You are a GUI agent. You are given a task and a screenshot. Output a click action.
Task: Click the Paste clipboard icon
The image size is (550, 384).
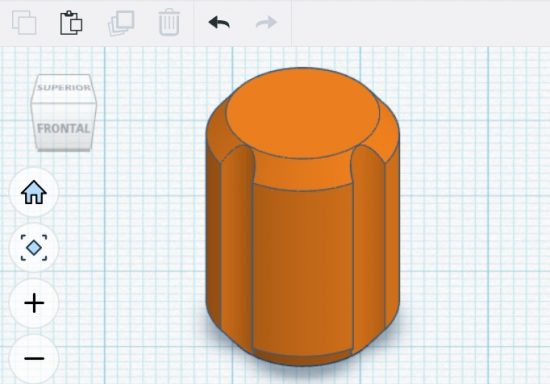(x=71, y=23)
